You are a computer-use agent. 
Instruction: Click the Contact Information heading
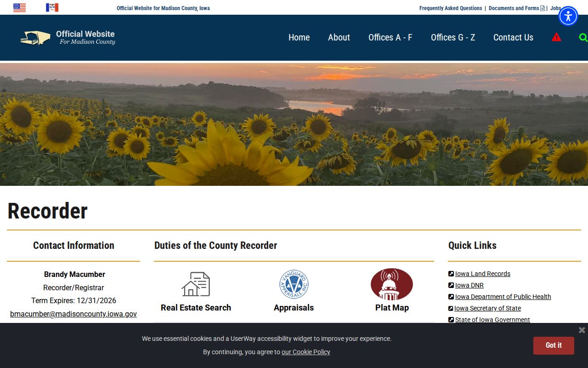73,245
